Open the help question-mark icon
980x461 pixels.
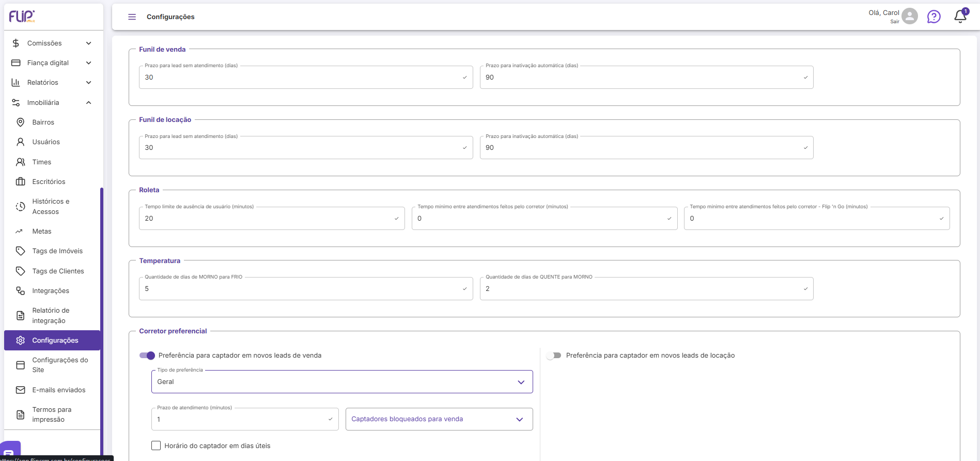coord(934,17)
